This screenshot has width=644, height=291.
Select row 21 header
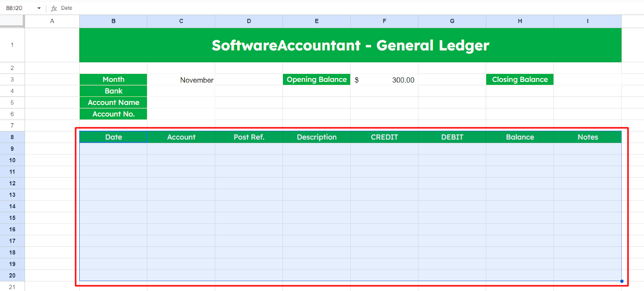(x=12, y=287)
